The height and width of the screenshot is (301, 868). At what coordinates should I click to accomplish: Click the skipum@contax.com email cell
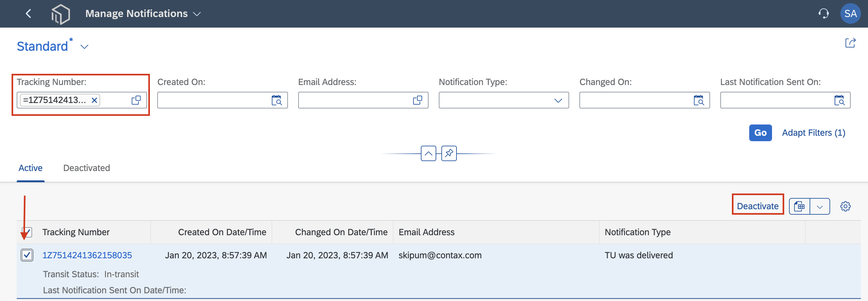tap(440, 255)
